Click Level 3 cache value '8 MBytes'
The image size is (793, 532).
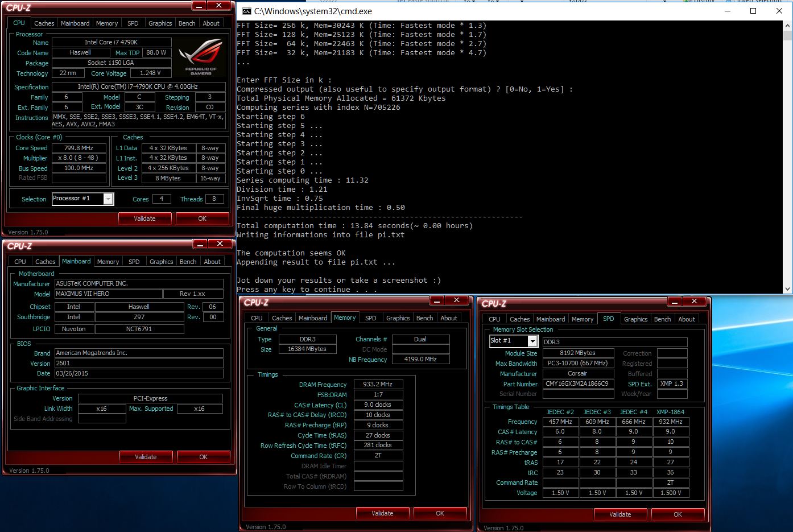pos(168,178)
